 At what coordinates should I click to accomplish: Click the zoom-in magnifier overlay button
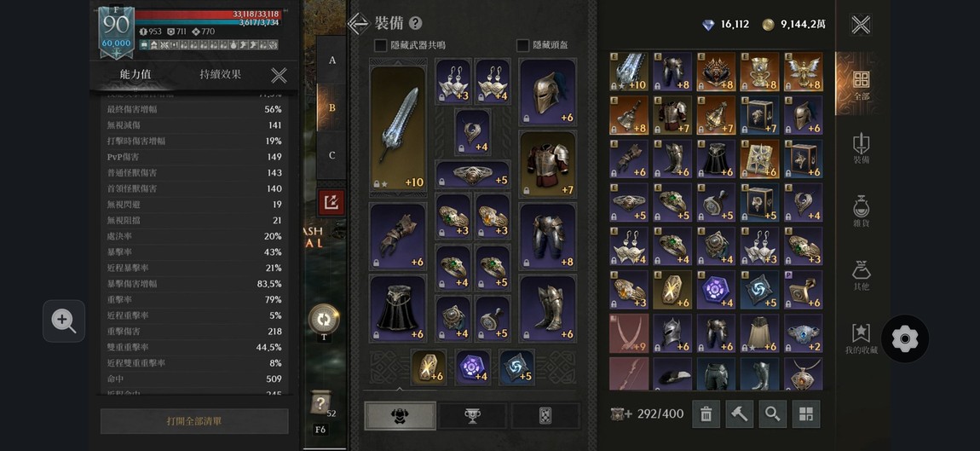coord(64,321)
